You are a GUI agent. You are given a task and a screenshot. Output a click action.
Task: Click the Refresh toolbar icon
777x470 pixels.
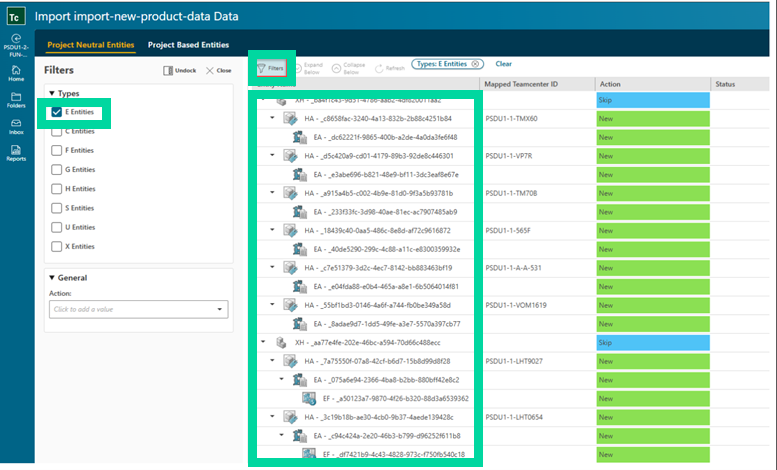point(388,67)
